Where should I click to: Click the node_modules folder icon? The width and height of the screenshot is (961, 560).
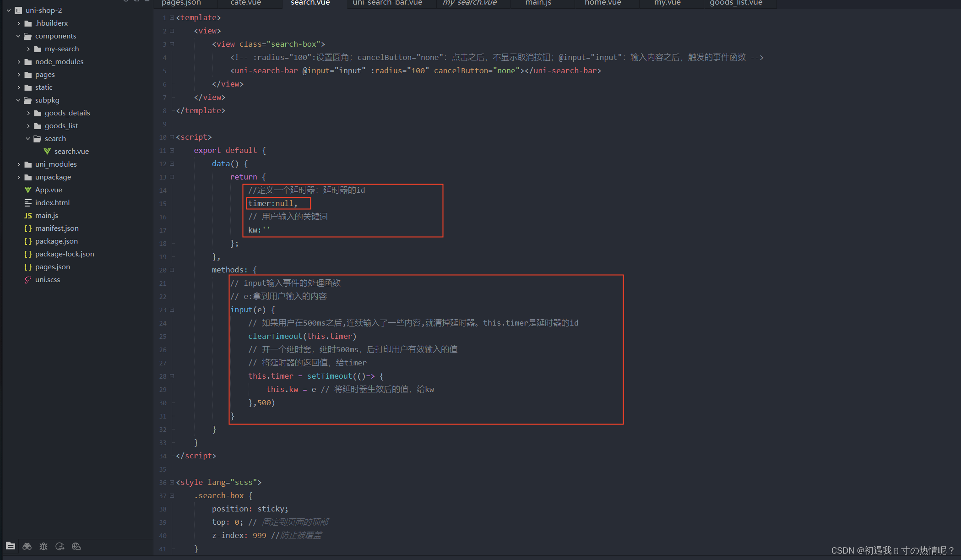(x=28, y=61)
